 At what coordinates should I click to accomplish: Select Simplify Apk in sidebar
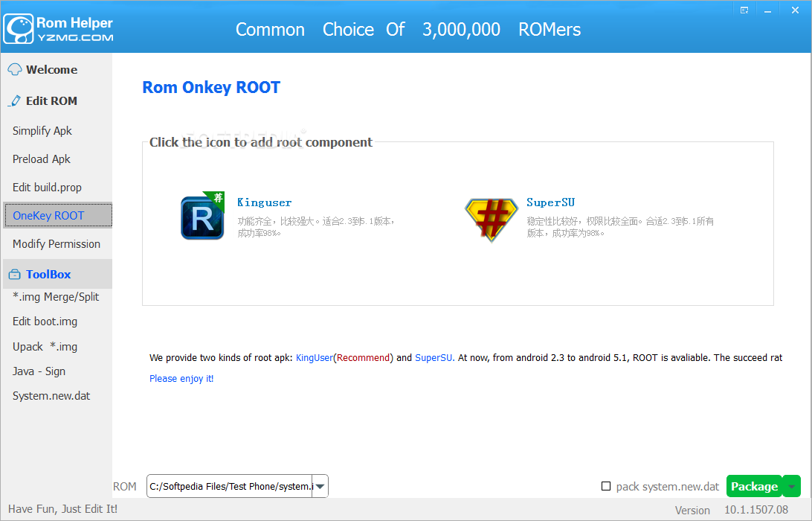click(42, 131)
